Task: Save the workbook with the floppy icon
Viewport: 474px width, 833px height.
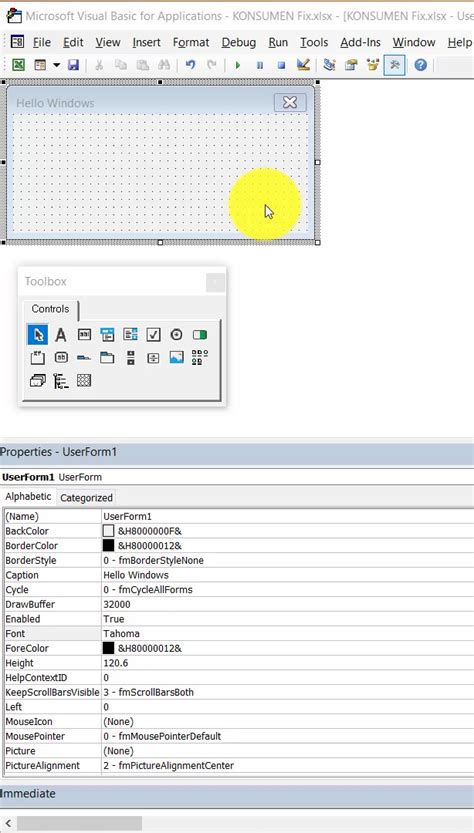Action: click(73, 65)
